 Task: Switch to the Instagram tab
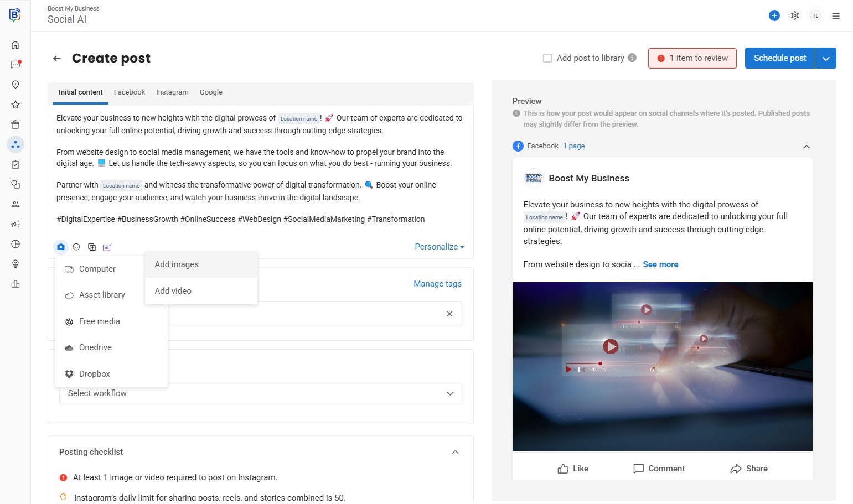[x=172, y=92]
